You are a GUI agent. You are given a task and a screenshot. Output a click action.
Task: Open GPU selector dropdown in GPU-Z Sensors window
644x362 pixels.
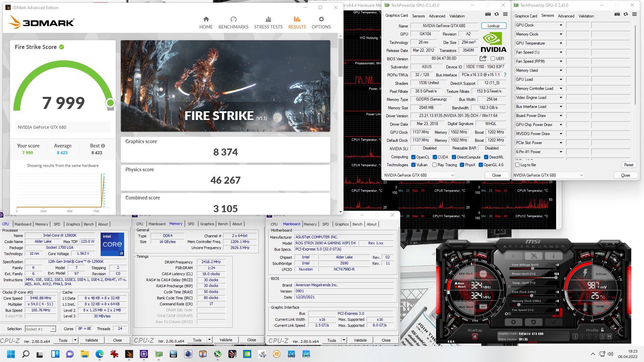548,175
